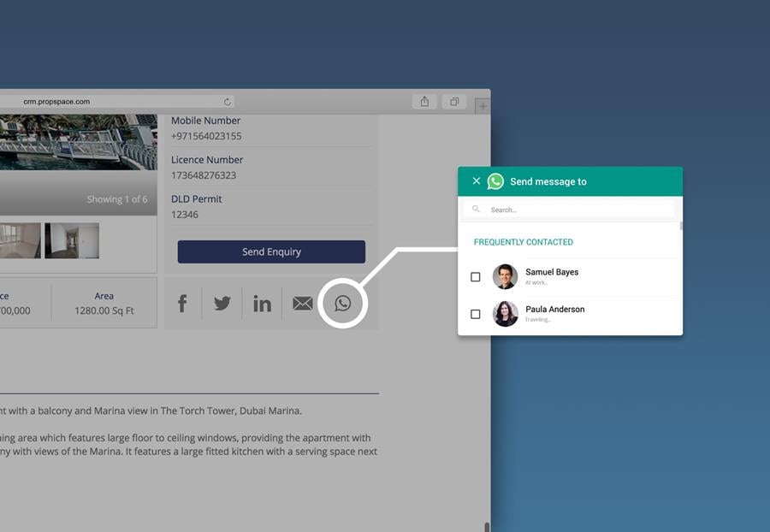Share listing via email envelope icon

tap(303, 304)
